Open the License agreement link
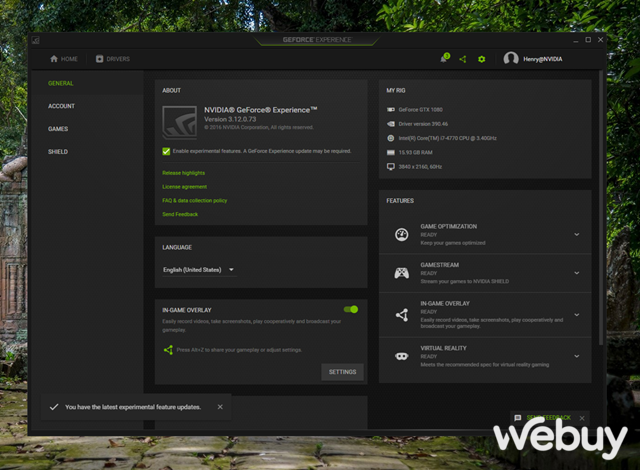 coord(184,187)
